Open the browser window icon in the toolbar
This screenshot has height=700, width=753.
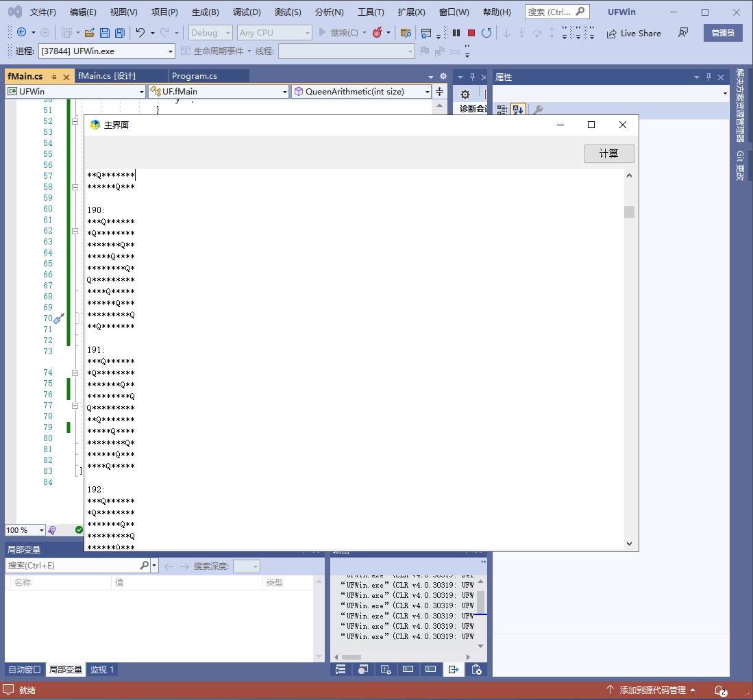[x=426, y=33]
